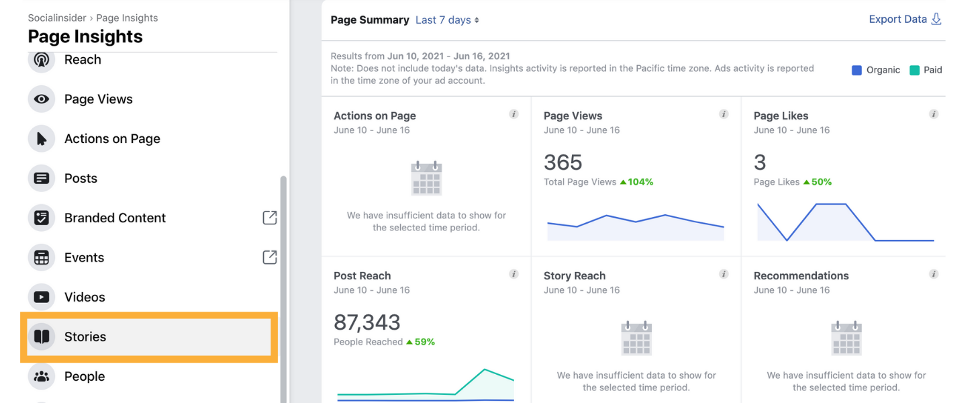Click info icon on Page Likes card
980x403 pixels.
(x=934, y=114)
